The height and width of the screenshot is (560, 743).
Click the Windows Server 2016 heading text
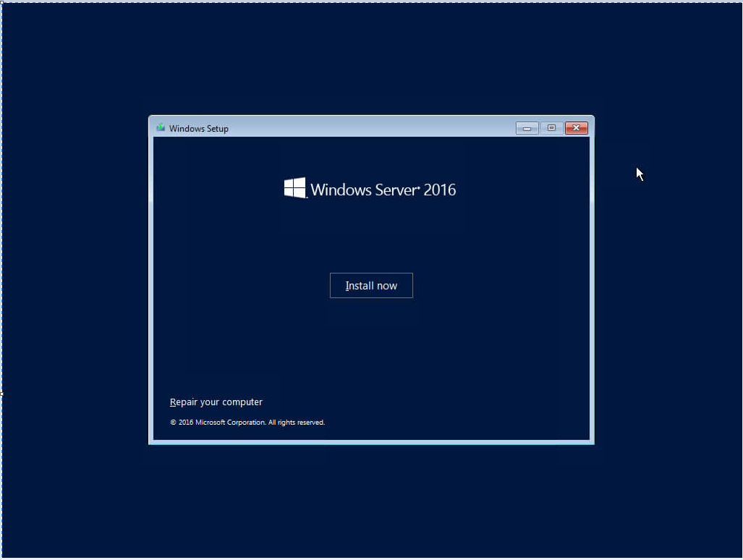pyautogui.click(x=383, y=190)
